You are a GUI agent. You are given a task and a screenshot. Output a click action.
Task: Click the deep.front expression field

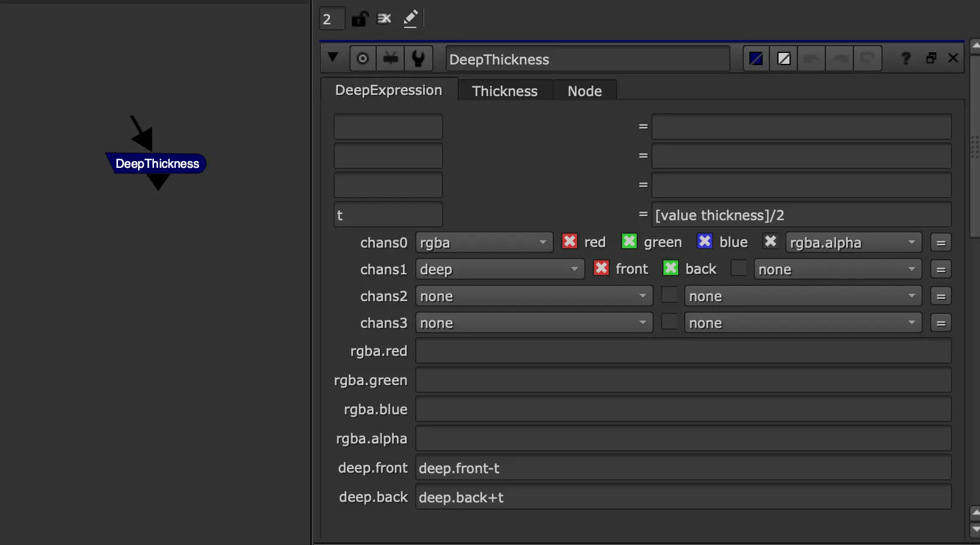click(x=683, y=468)
